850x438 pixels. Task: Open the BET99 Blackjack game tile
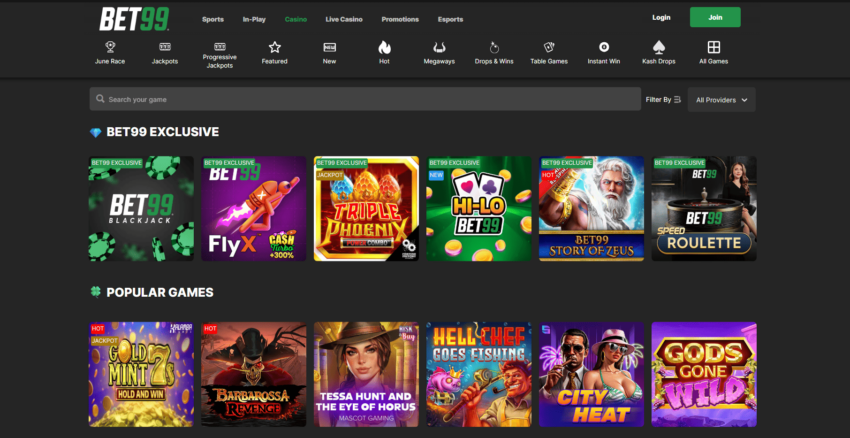(x=141, y=209)
